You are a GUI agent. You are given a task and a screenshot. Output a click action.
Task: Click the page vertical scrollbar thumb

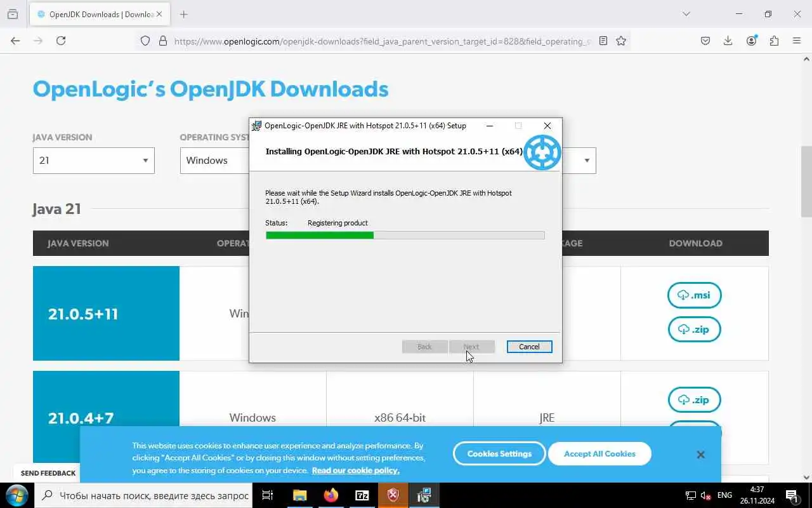click(806, 182)
